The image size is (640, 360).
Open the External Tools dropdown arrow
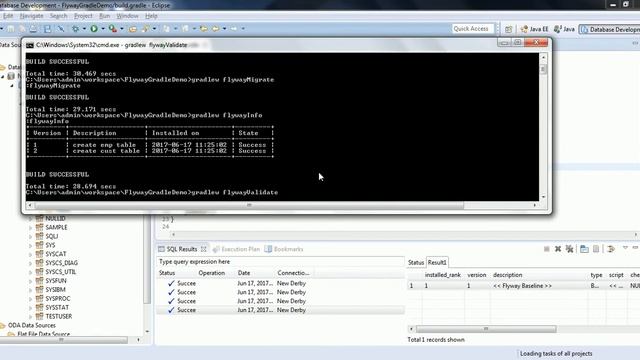122,29
